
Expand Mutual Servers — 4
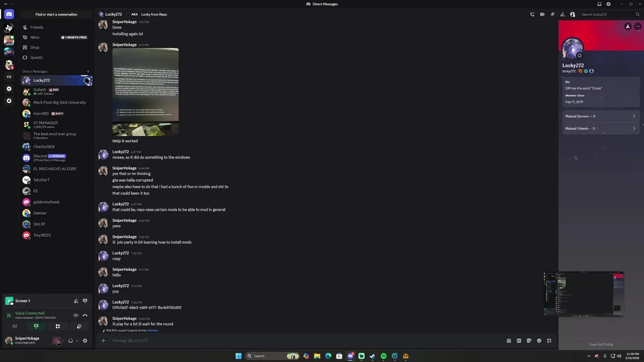600,116
